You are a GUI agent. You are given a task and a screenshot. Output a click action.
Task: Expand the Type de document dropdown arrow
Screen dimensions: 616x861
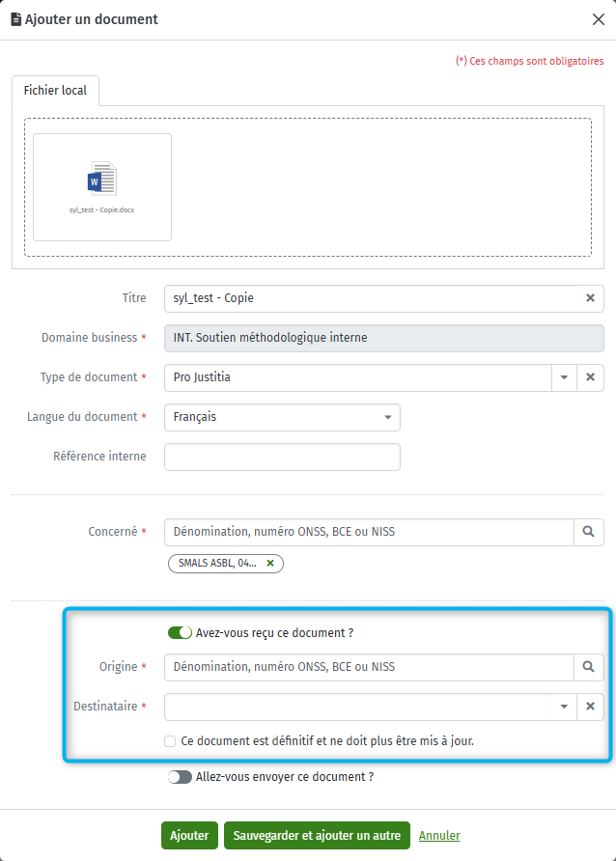pos(564,377)
